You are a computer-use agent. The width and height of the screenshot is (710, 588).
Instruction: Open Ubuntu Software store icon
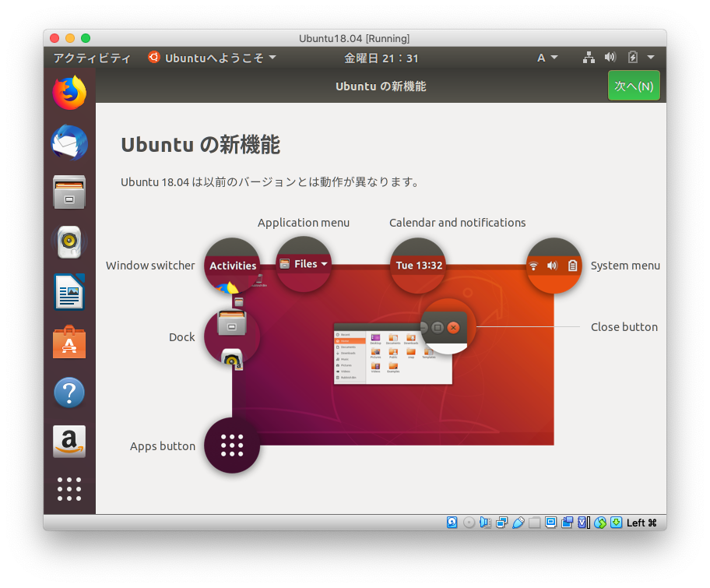(69, 342)
